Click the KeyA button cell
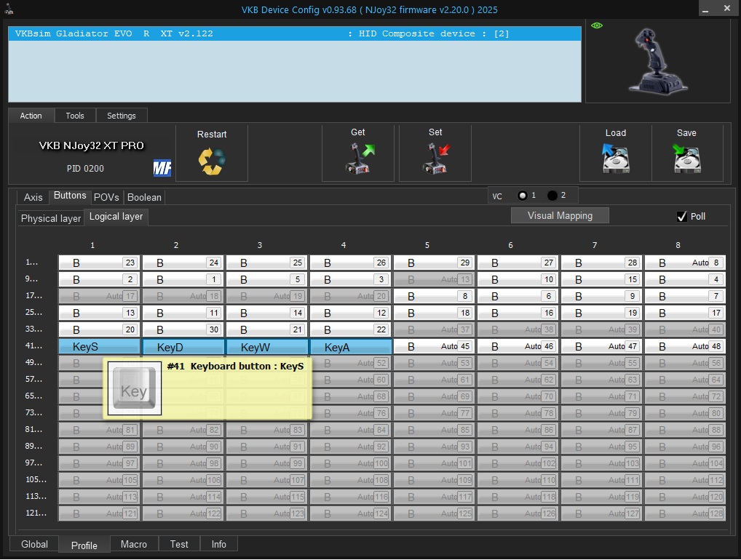This screenshot has height=560, width=741. click(351, 347)
